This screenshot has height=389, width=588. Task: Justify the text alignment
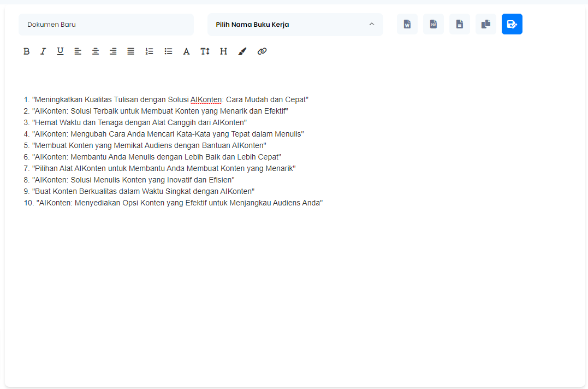pos(130,51)
